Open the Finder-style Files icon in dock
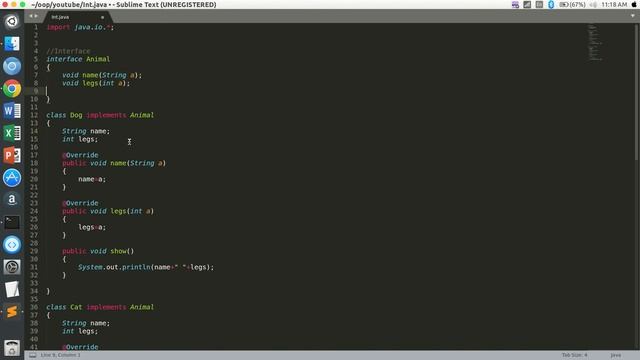640x360 pixels. tap(12, 44)
